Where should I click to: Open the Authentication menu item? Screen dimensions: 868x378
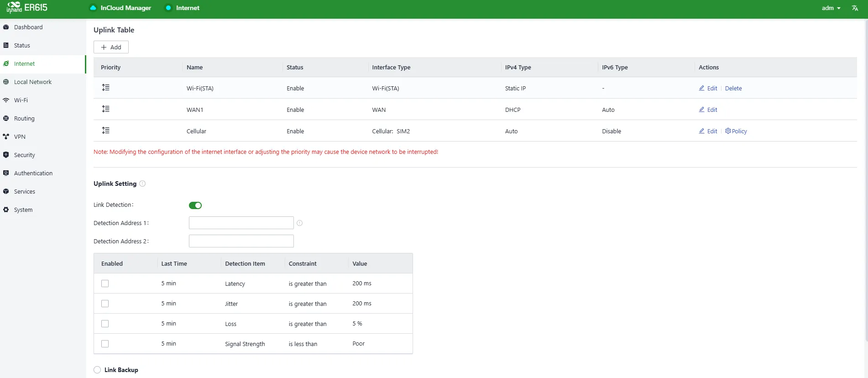click(x=43, y=173)
